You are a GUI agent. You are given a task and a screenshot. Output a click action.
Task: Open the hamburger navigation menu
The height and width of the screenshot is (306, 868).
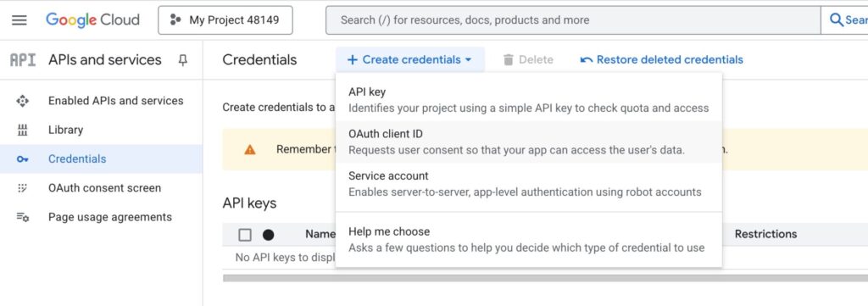point(19,20)
